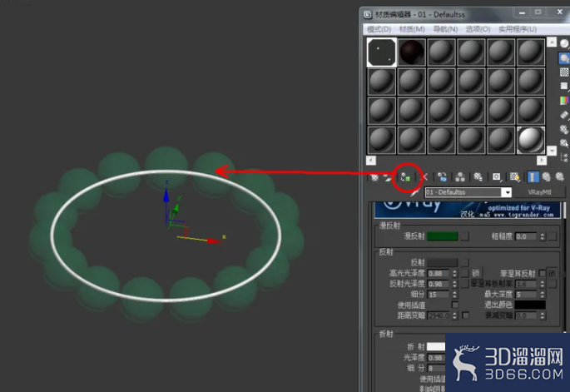Adjust 距离变暗 spinner arrows
Screen dimensions: 570x392
click(454, 315)
